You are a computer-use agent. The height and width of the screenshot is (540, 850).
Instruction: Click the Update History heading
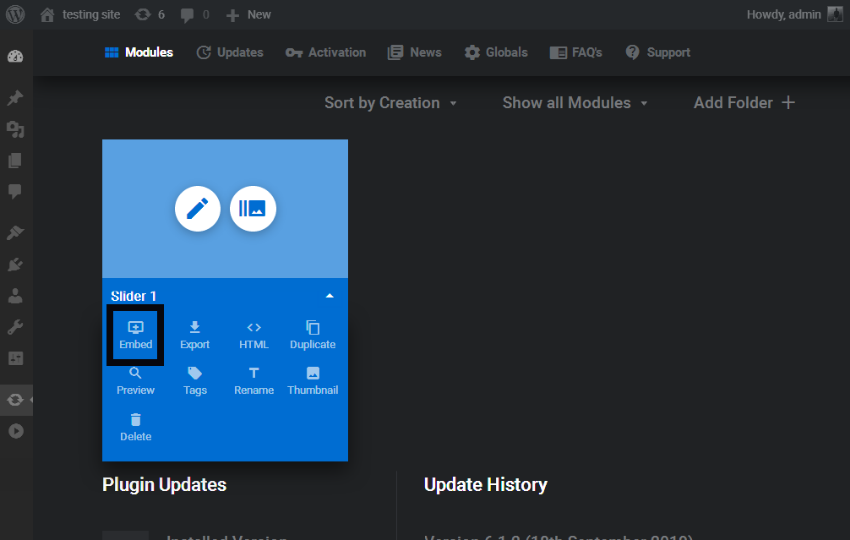click(486, 485)
